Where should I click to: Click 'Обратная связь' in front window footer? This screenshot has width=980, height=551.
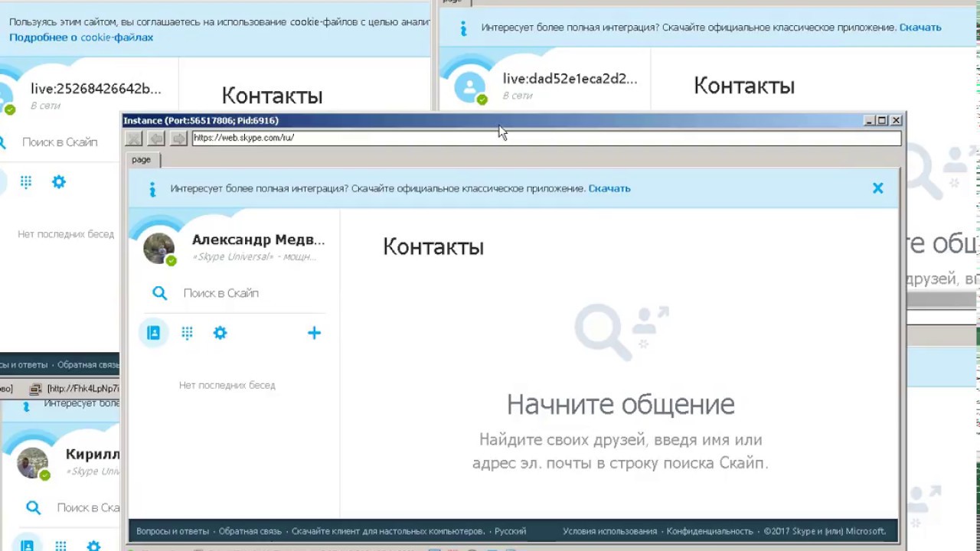click(x=250, y=531)
